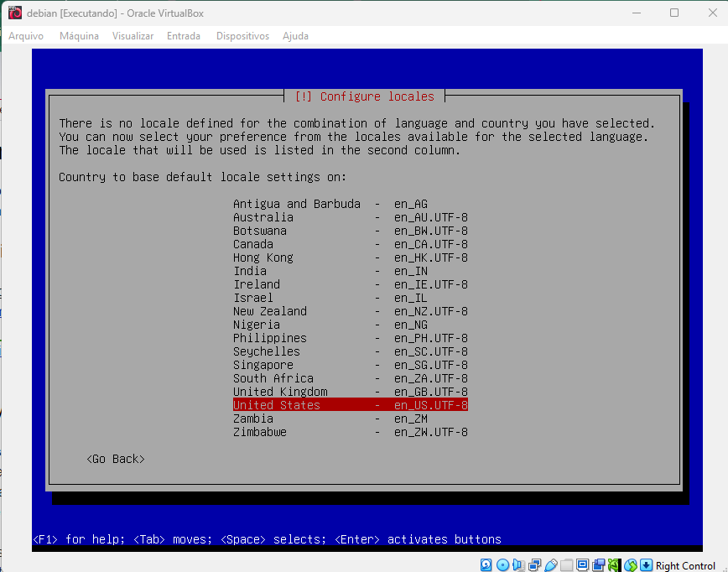Open the Ajuda menu
The height and width of the screenshot is (572, 728).
click(295, 36)
